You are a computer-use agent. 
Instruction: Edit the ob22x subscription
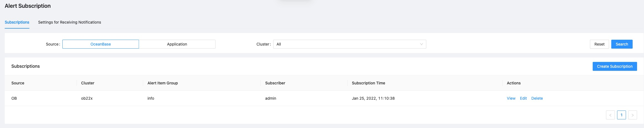pyautogui.click(x=523, y=98)
